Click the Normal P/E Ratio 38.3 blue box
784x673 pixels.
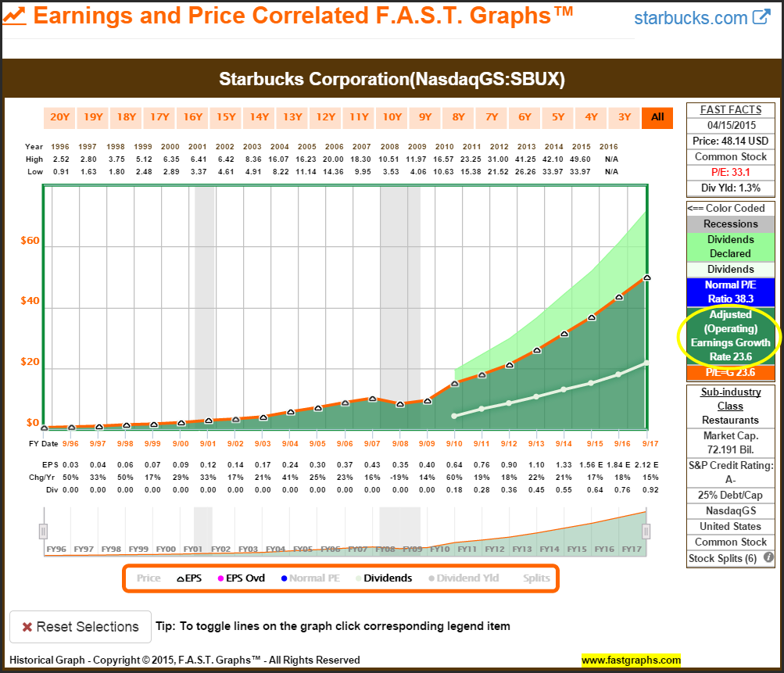tap(731, 292)
